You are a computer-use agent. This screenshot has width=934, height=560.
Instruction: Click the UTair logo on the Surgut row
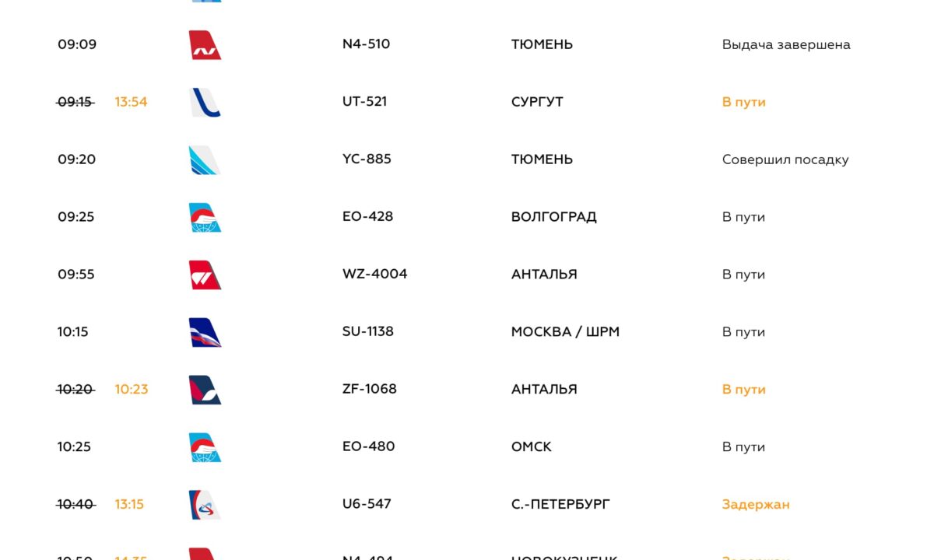click(x=205, y=103)
